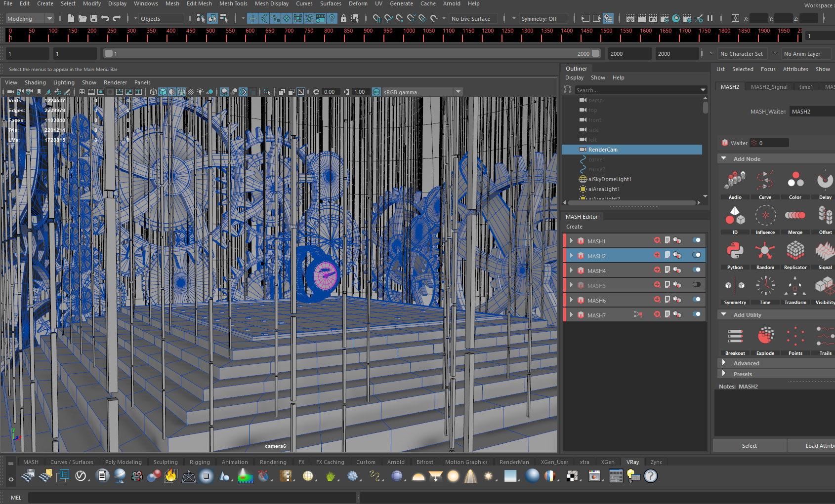The height and width of the screenshot is (504, 835).
Task: Open the help question mark shelf icon
Action: [651, 476]
